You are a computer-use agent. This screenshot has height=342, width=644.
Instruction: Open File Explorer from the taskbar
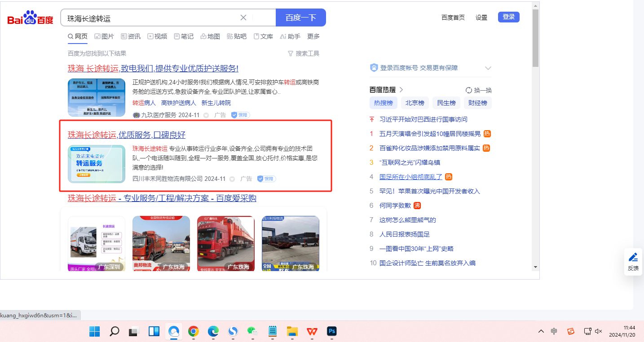coord(292,331)
